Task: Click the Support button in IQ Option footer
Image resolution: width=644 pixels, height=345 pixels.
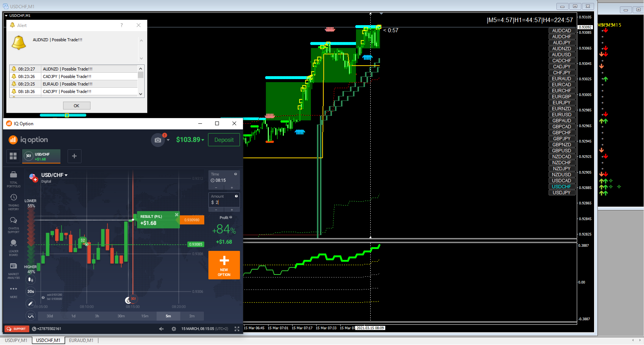Action: 17,329
